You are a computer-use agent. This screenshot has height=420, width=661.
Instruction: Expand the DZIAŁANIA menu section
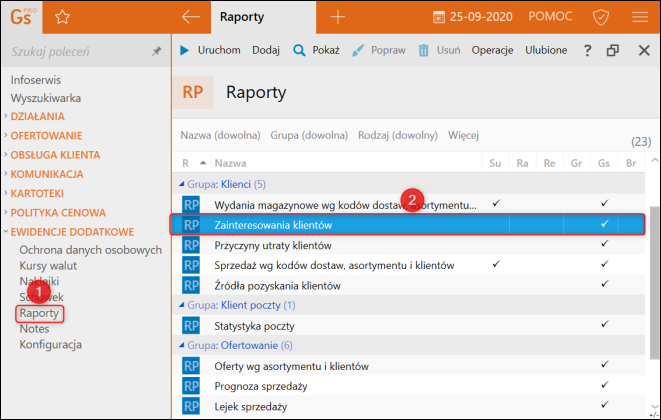point(5,116)
